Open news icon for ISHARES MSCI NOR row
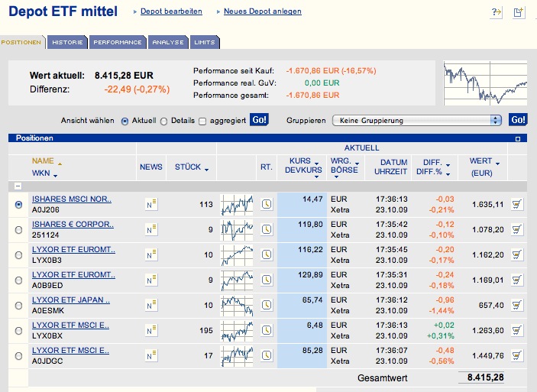 tap(151, 204)
